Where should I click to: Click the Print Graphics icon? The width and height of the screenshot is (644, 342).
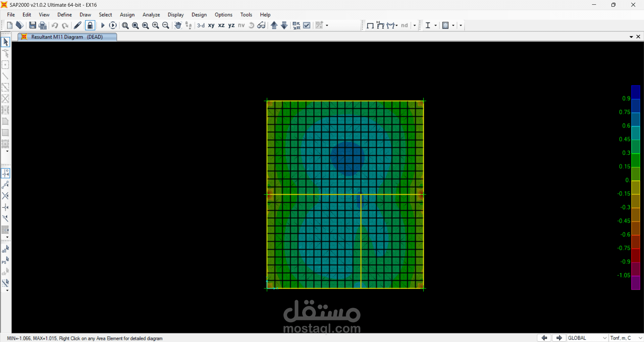click(43, 25)
